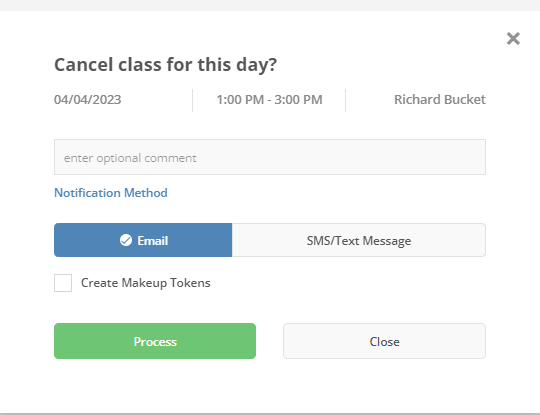Click the white Close button
This screenshot has width=540, height=415.
tap(384, 341)
